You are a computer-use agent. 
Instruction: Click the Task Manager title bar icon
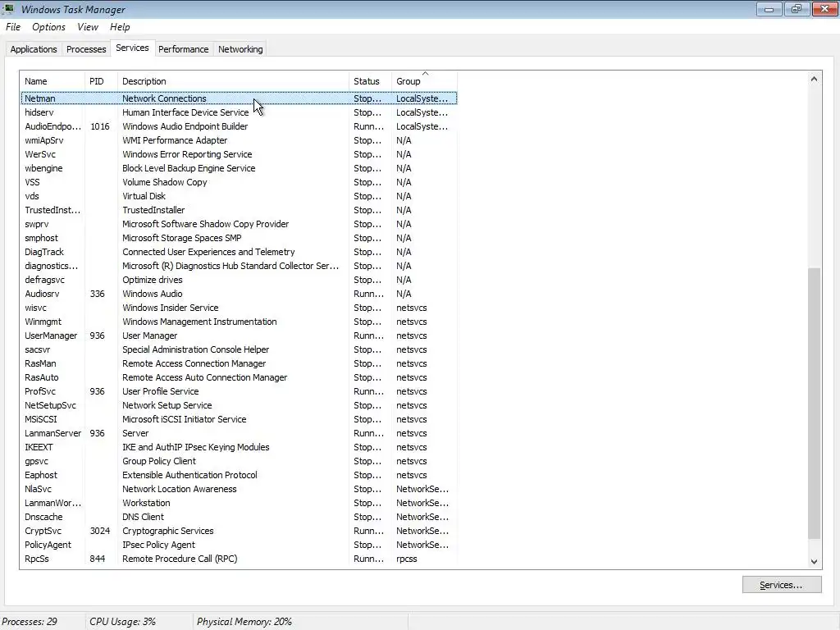(8, 8)
